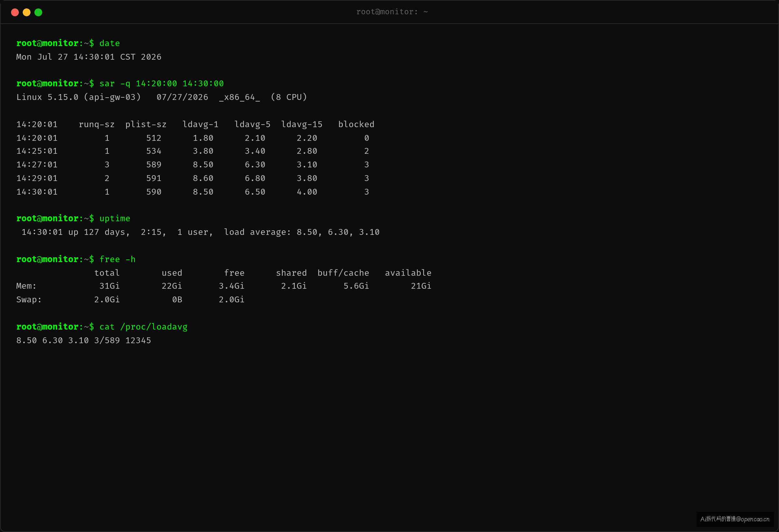Click the 'used' column header

coord(172,273)
